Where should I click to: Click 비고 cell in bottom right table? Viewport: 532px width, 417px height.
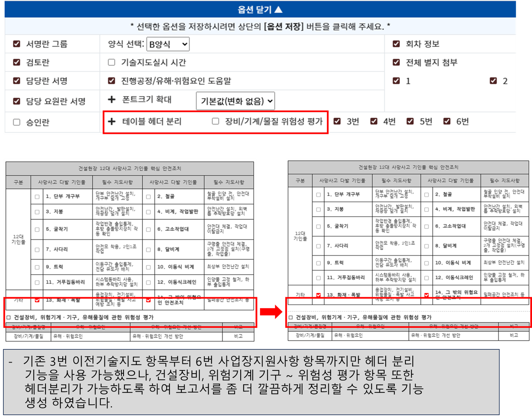point(514,336)
